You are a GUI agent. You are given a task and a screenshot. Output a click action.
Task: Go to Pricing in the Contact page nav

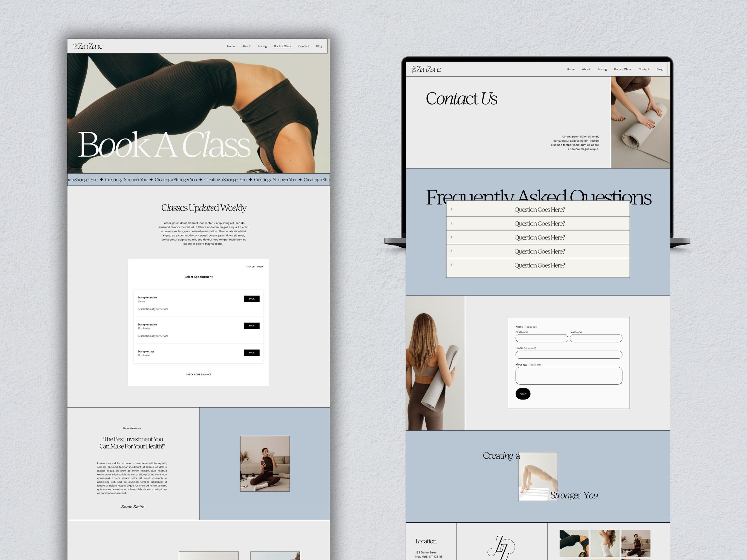[602, 69]
